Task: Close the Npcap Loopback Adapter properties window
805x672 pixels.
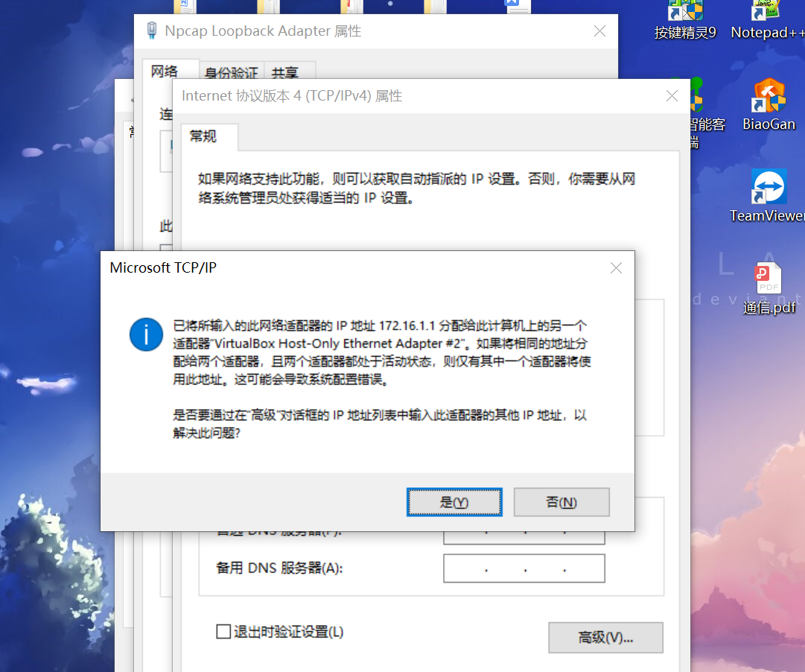Action: [599, 31]
